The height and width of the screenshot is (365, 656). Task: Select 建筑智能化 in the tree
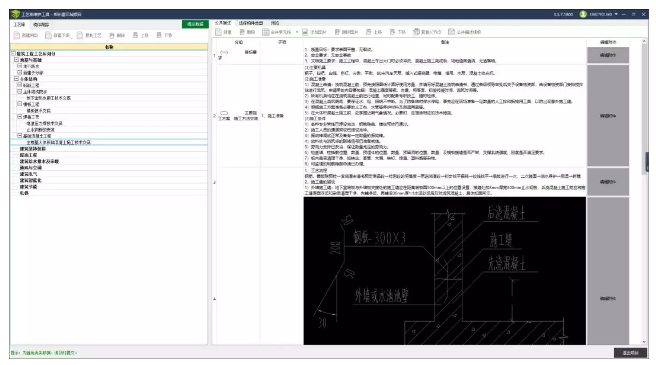(x=31, y=180)
